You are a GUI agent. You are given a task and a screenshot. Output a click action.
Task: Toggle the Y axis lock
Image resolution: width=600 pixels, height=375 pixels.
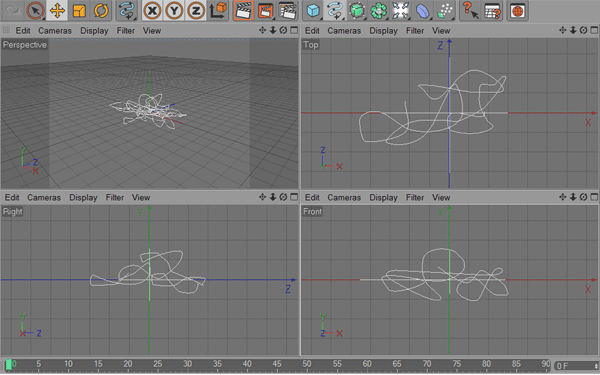tap(174, 10)
